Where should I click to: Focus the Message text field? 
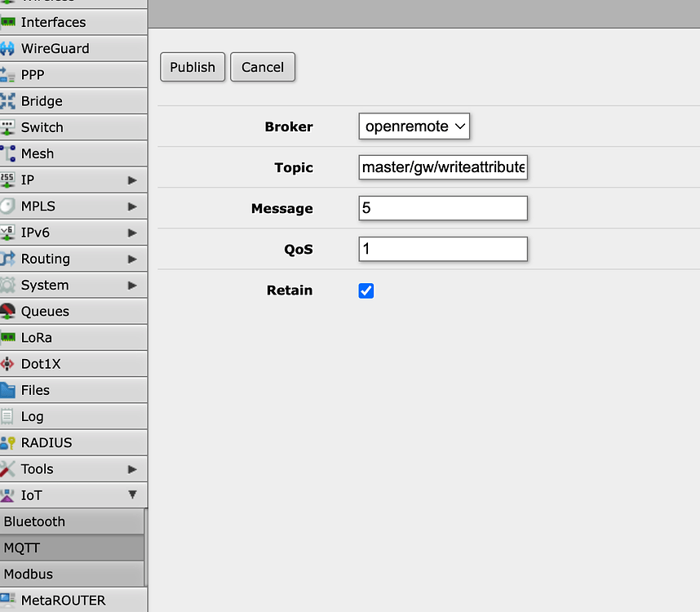(x=443, y=208)
